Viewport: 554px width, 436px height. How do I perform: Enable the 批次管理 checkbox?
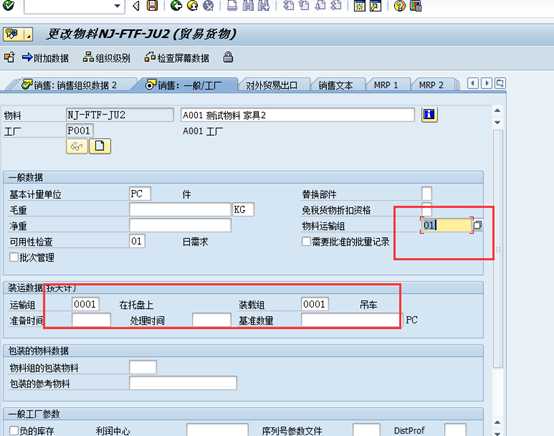14,257
